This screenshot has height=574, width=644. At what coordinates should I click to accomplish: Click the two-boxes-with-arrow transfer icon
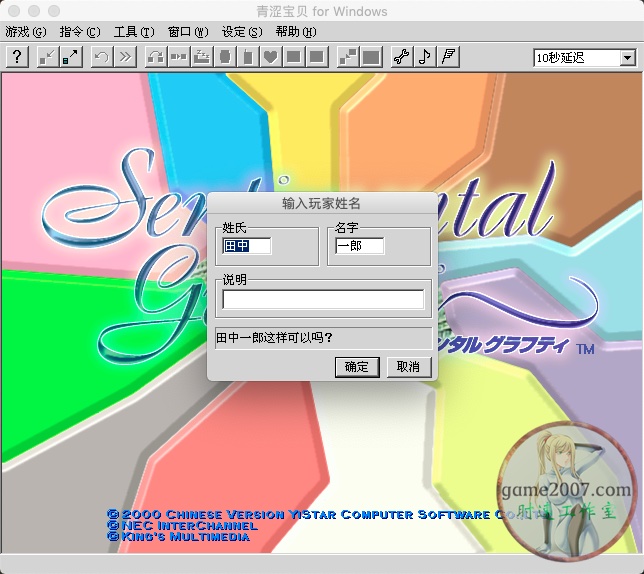click(x=179, y=57)
